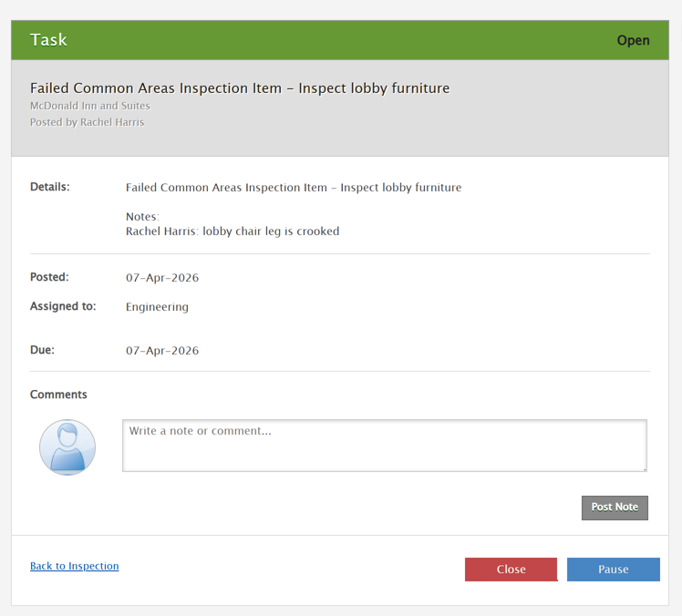Viewport: 682px width, 616px height.
Task: Click the user avatar icon beside comments
Action: pos(67,447)
